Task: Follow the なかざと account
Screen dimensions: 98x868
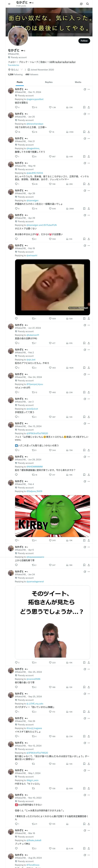Action: pyautogui.click(x=84, y=41)
